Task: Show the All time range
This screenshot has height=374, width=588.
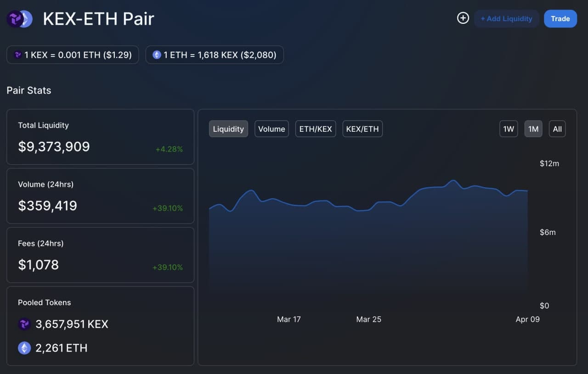Action: click(557, 129)
